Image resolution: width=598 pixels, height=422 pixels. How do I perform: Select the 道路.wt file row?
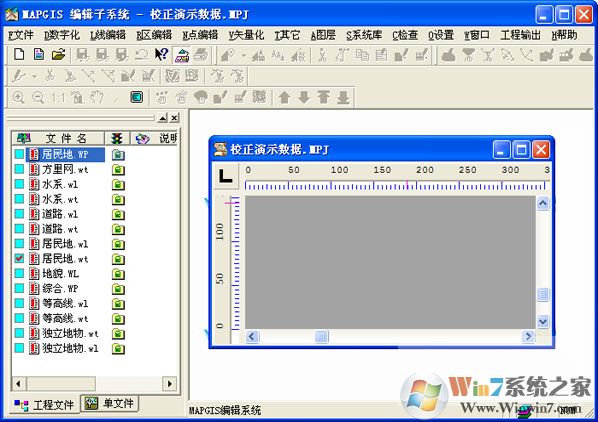[x=60, y=229]
